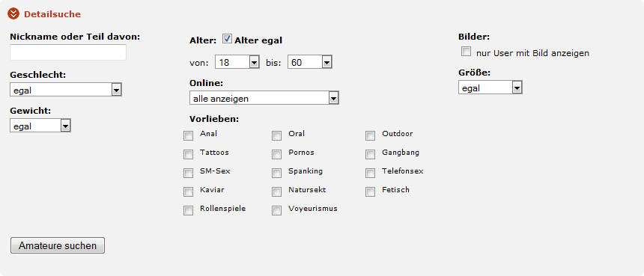Focus the Nickname text field
The image size is (644, 276).
68,52
